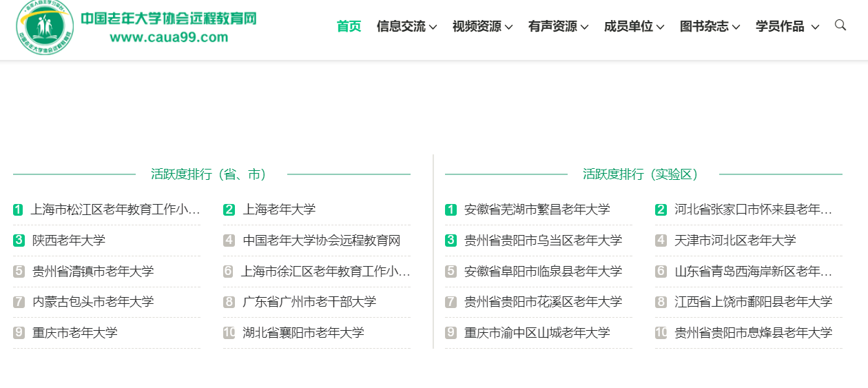The height and width of the screenshot is (388, 868).
Task: Expand the chevron beside 图书杂志
Action: pos(736,28)
